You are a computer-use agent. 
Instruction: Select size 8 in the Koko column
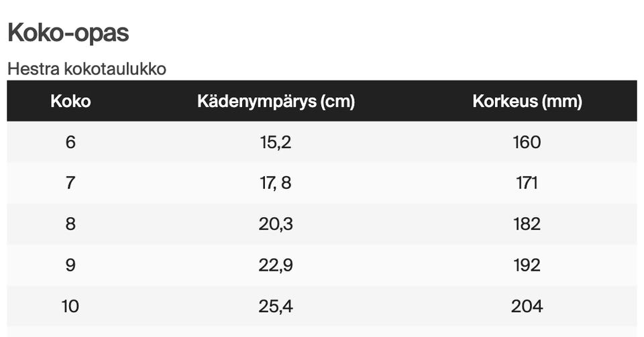[x=70, y=224]
